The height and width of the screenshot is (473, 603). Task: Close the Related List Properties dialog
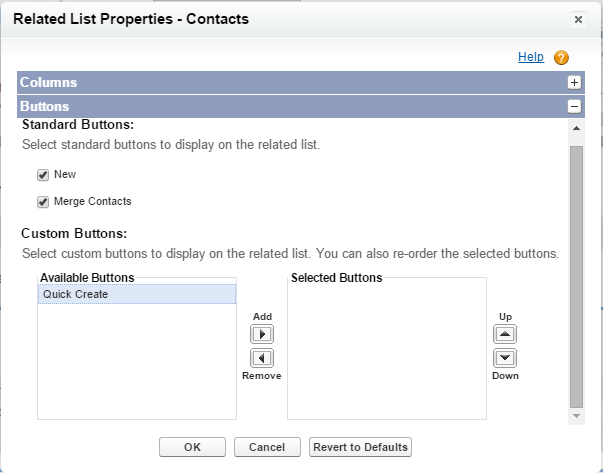pyautogui.click(x=578, y=19)
